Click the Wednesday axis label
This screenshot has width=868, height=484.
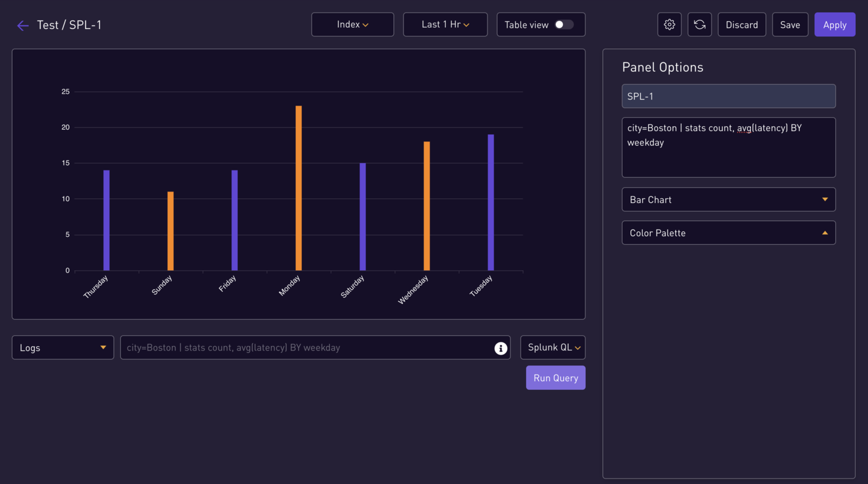coord(414,289)
